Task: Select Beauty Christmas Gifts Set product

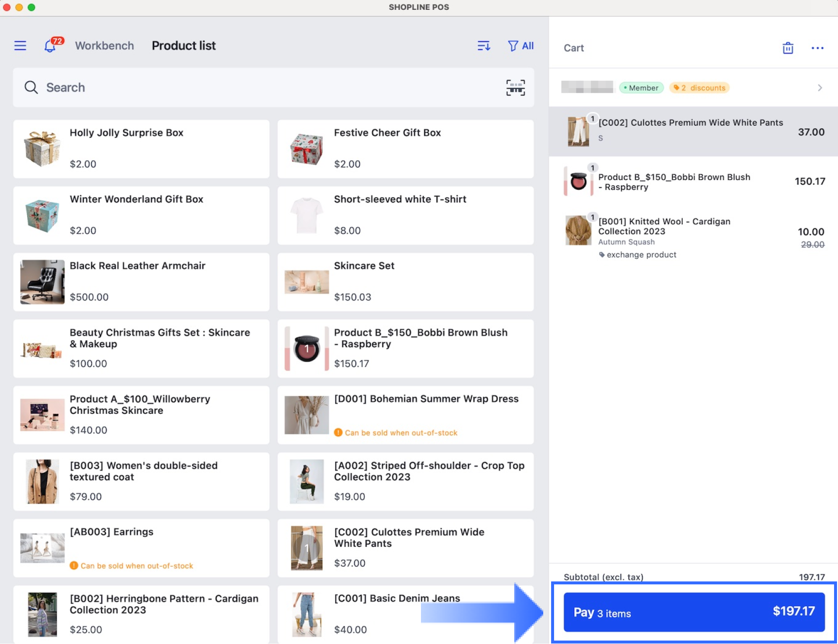Action: click(141, 348)
